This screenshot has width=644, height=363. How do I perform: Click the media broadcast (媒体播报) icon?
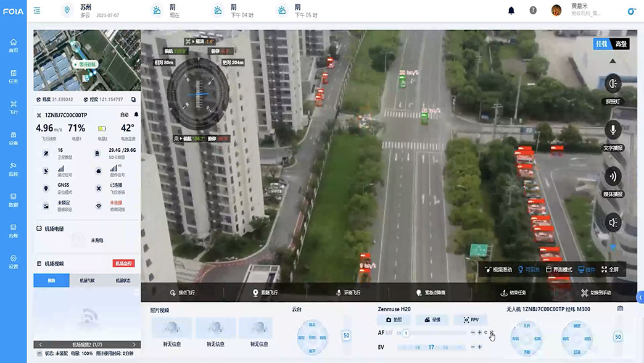(x=613, y=176)
